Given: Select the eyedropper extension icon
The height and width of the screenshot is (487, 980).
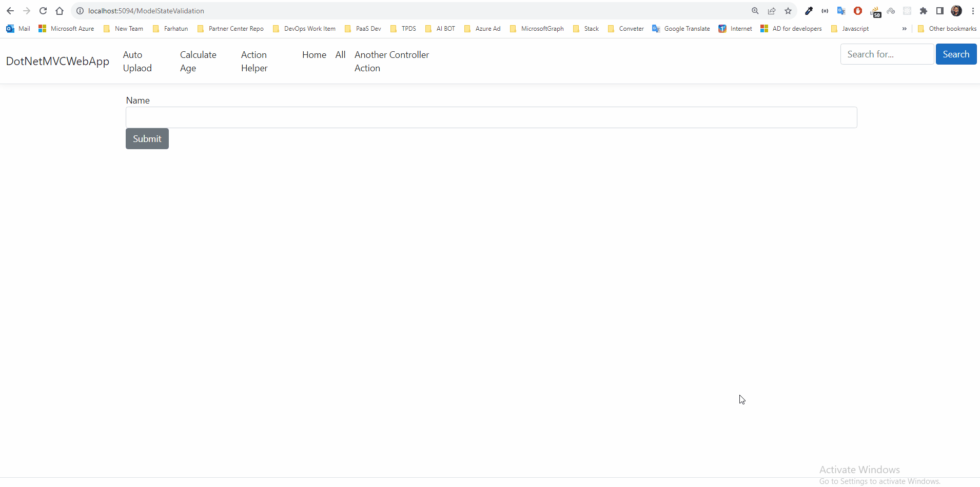Looking at the screenshot, I should 809,11.
